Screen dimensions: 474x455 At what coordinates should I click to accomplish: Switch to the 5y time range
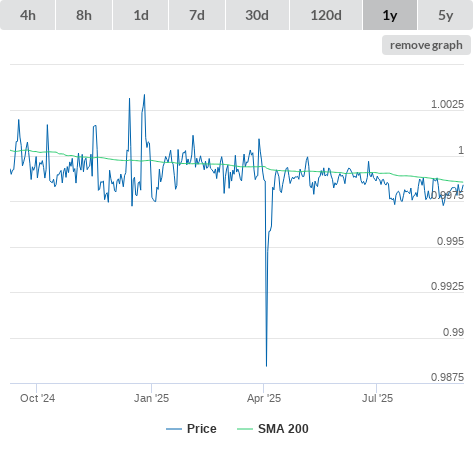[x=446, y=15]
